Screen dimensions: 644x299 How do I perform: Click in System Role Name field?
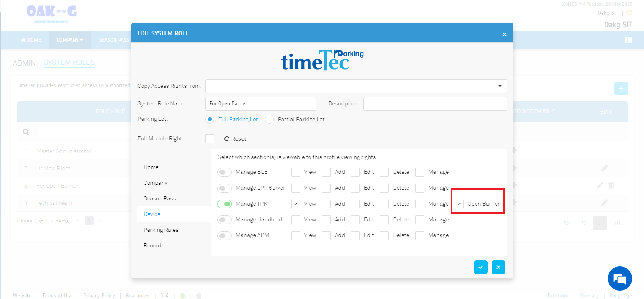tap(261, 104)
